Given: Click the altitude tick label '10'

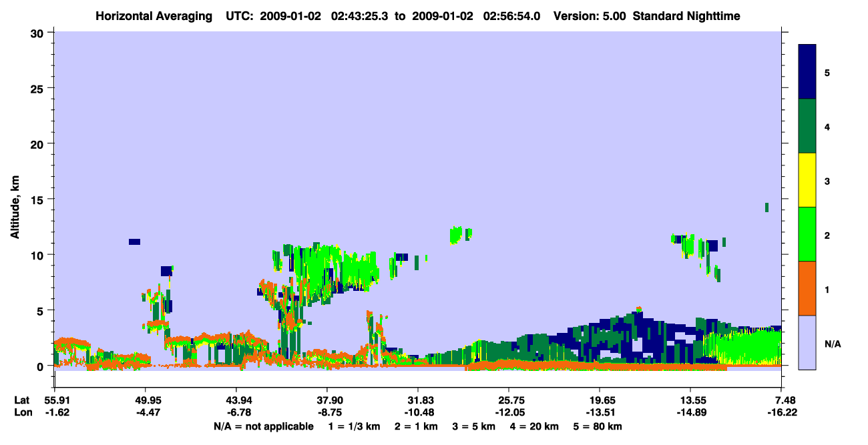Looking at the screenshot, I should coord(38,255).
